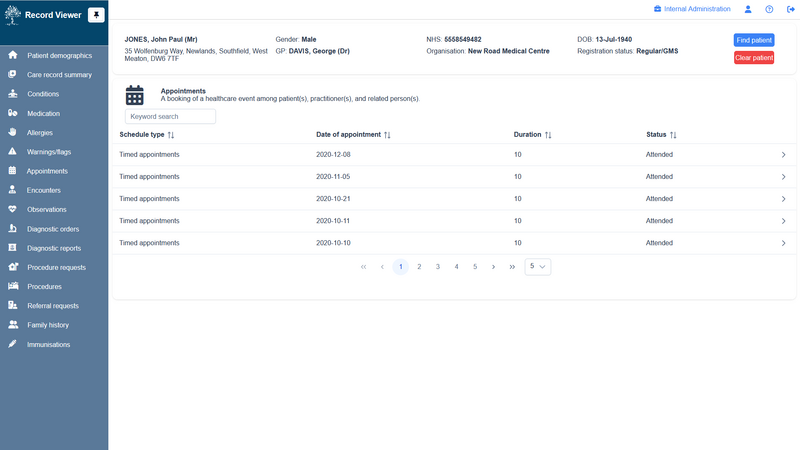Expand the 2020-11-05 appointment row chevron
800x450 pixels.
pos(784,177)
